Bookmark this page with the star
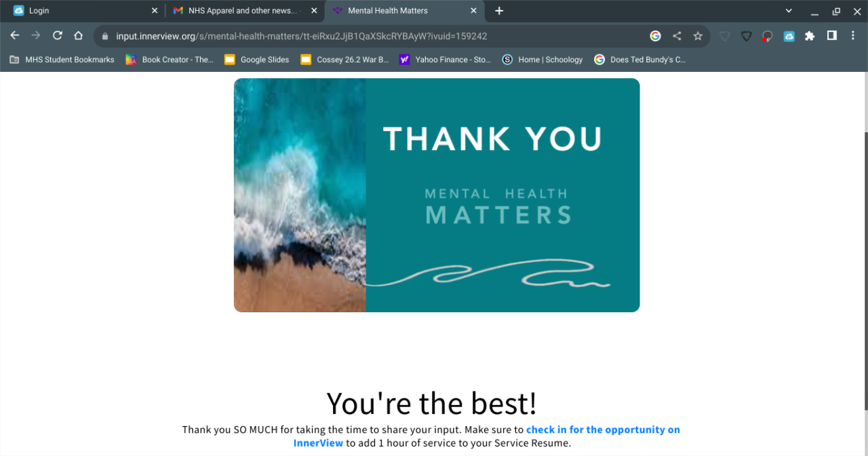This screenshot has width=868, height=456. [x=698, y=36]
